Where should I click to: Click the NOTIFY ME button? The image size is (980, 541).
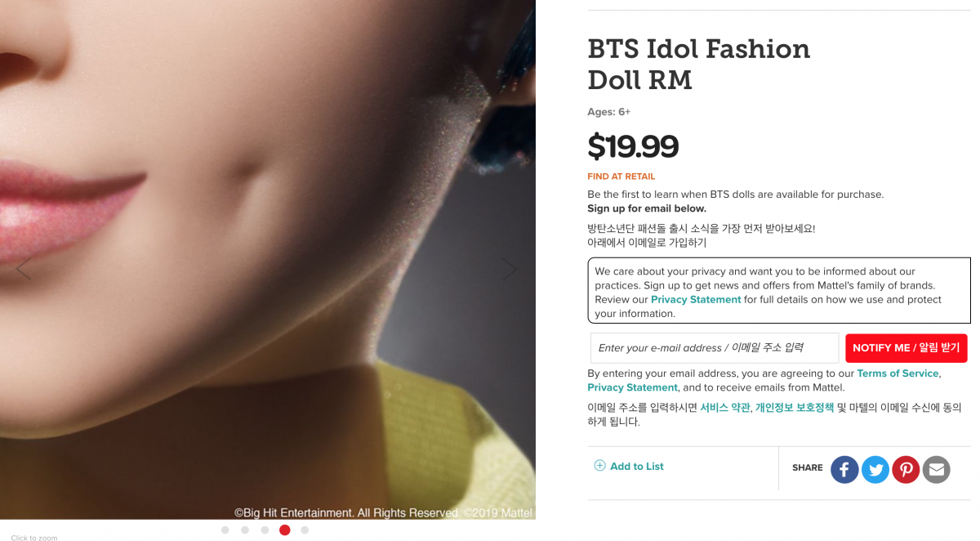[x=906, y=348]
